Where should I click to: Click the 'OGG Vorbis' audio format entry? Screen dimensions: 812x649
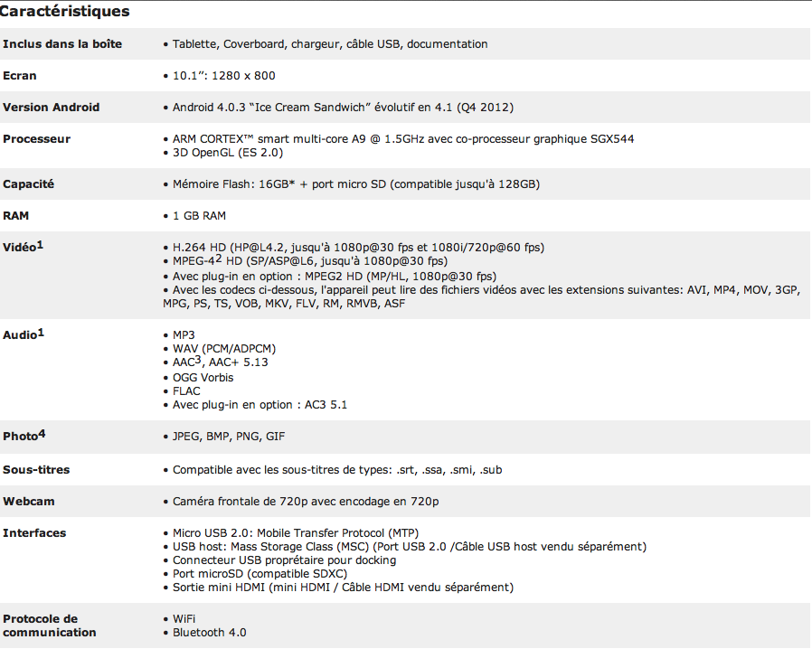(203, 378)
